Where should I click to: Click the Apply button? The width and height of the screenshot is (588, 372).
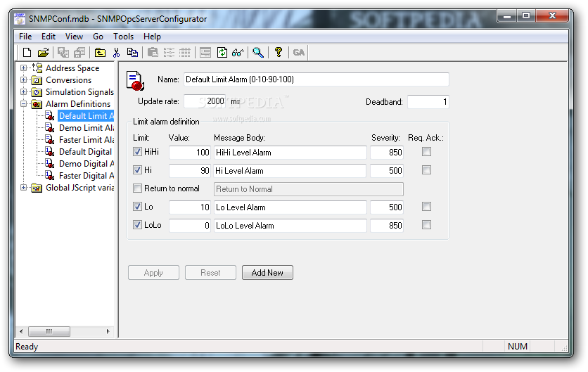[x=153, y=273]
